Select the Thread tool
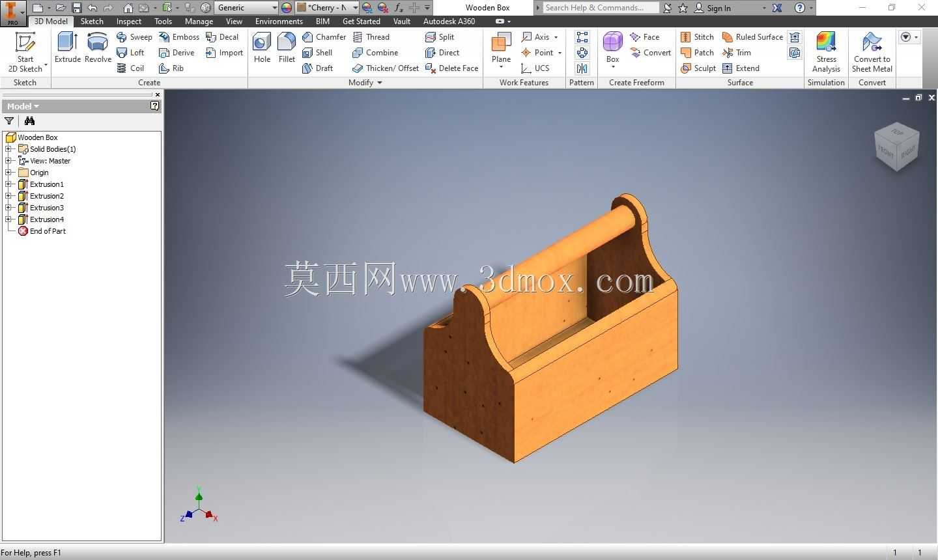Image resolution: width=938 pixels, height=560 pixels. (371, 37)
